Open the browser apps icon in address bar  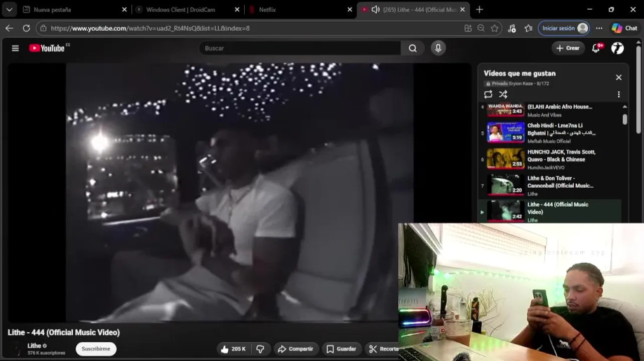click(x=468, y=28)
